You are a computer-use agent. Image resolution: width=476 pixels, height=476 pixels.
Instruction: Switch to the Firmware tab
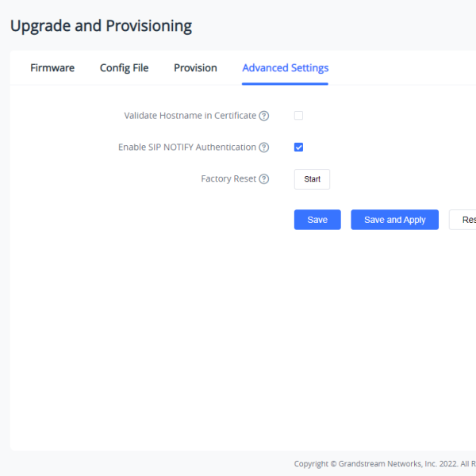52,68
